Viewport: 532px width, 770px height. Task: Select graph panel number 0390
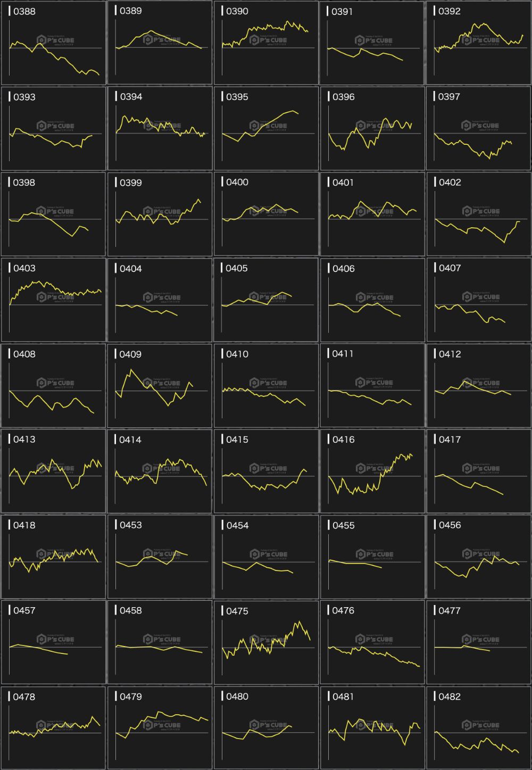point(266,43)
